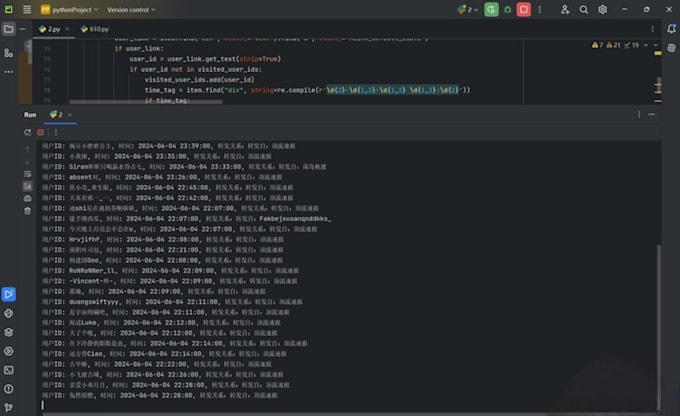This screenshot has width=680, height=416.
Task: Click the editor horizontal scrollbar
Action: pos(146,102)
